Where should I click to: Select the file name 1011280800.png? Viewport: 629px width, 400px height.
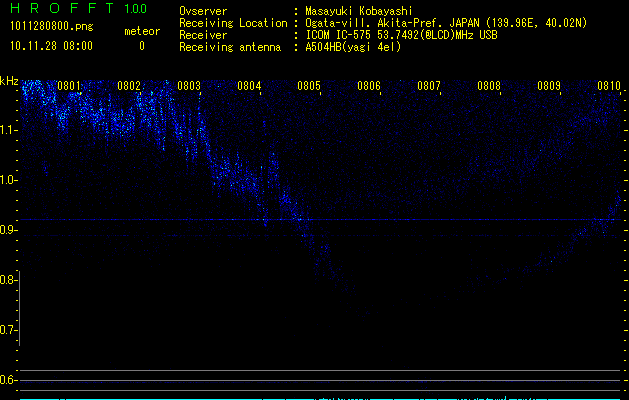coord(51,27)
